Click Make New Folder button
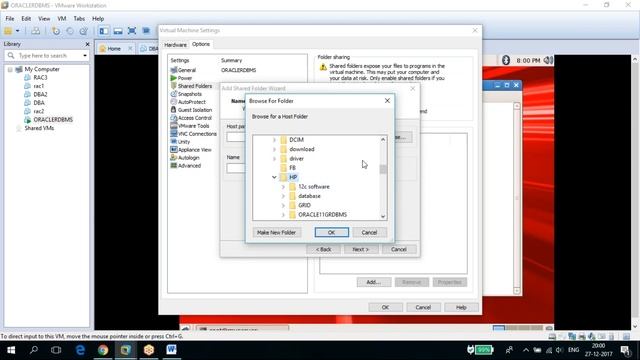This screenshot has height=360, width=640. coord(276,232)
